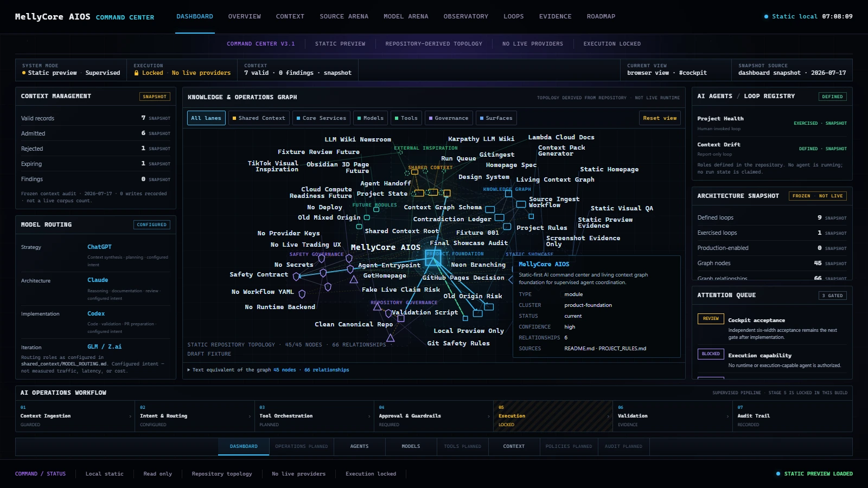The width and height of the screenshot is (868, 488).
Task: Click the CONFIGURED badge in Model Routing
Action: tap(152, 224)
